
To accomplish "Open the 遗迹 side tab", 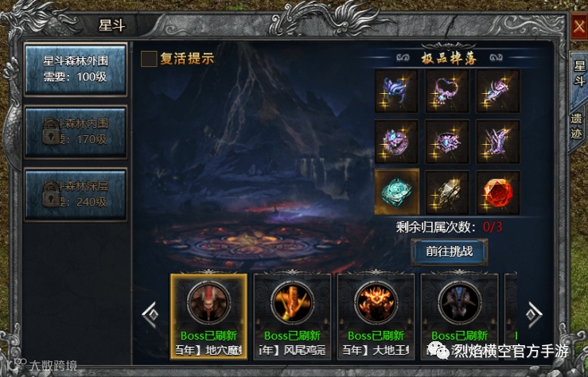I will (577, 126).
